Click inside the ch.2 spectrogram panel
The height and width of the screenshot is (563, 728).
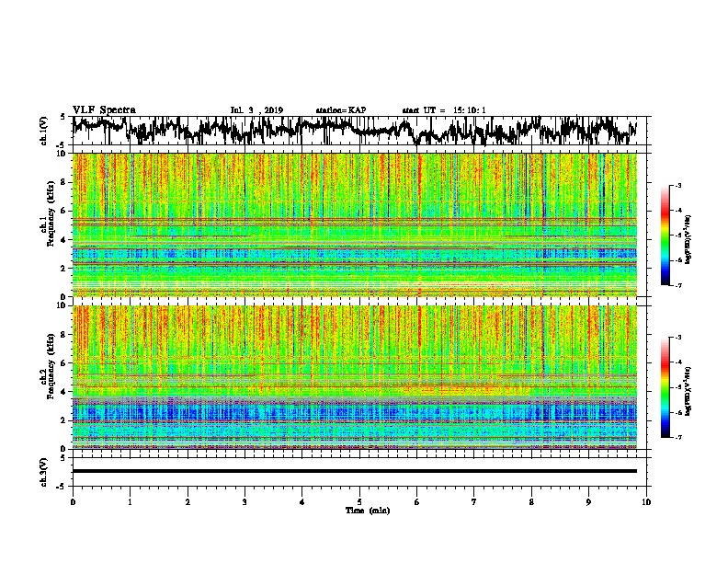click(355, 377)
